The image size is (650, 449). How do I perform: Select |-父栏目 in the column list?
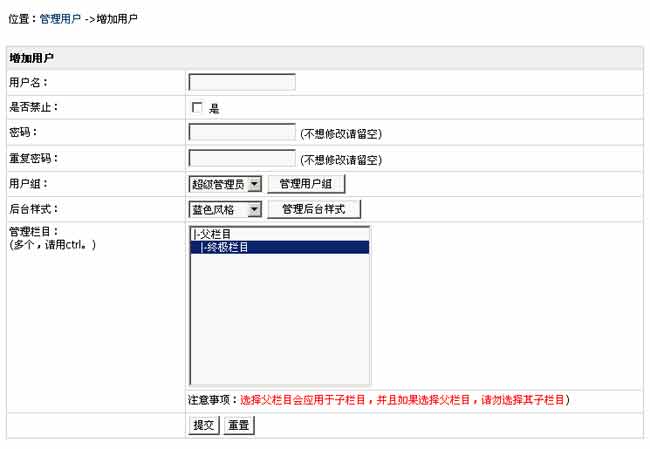coord(219,234)
